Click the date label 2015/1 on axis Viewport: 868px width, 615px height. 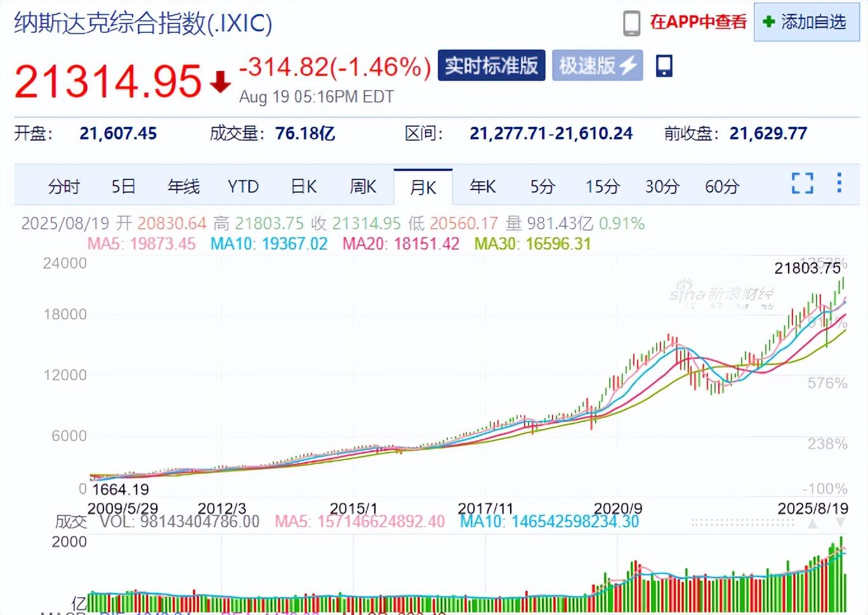point(353,508)
